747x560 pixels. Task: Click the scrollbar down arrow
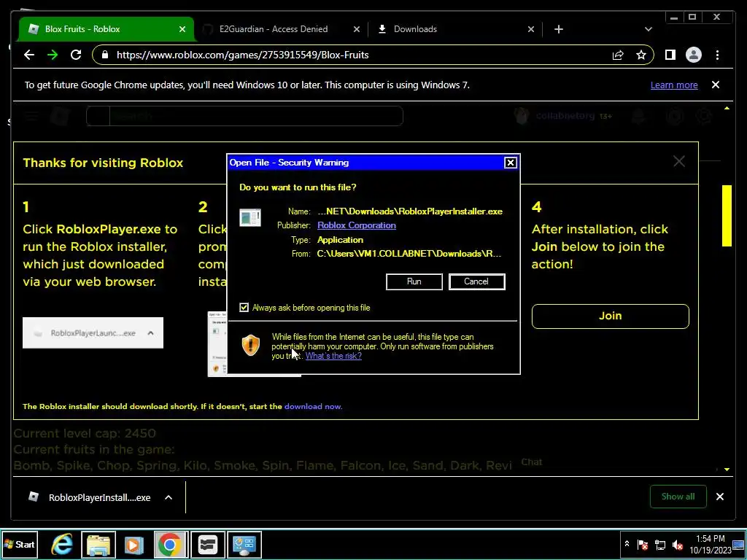tap(727, 470)
